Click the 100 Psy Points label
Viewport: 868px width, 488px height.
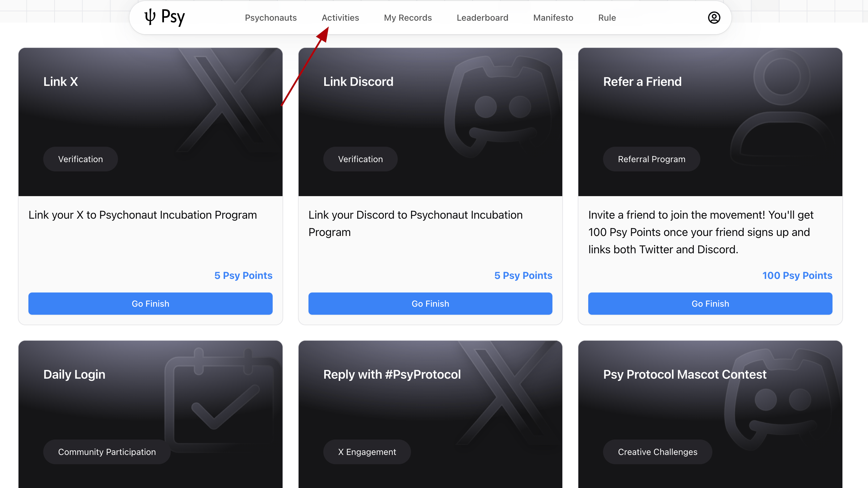[x=797, y=275]
